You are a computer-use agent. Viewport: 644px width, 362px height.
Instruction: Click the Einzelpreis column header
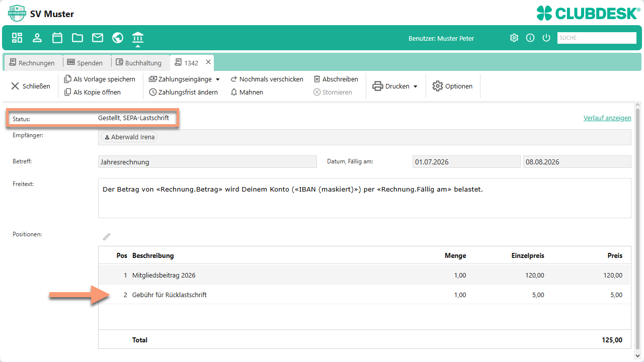pyautogui.click(x=528, y=255)
